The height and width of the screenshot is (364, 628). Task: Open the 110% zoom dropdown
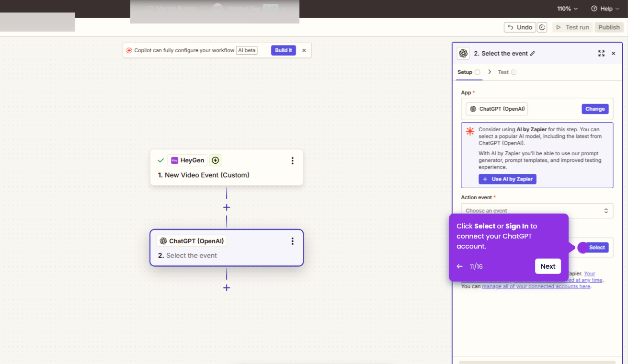(x=567, y=9)
